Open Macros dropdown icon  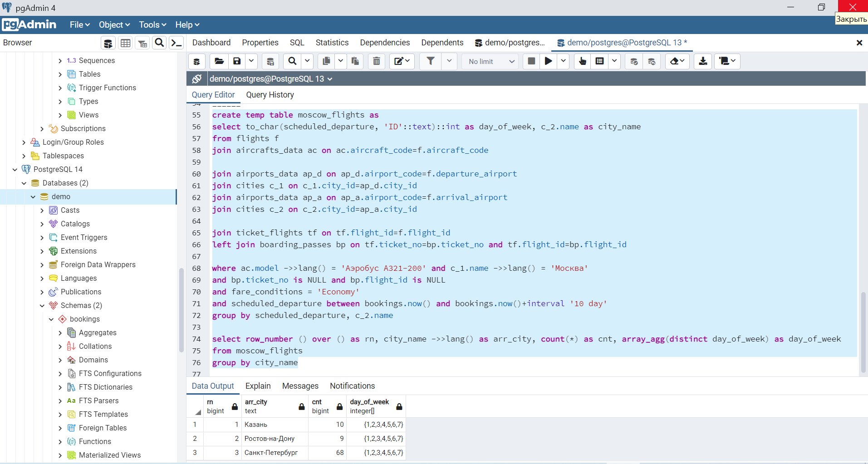[727, 61]
